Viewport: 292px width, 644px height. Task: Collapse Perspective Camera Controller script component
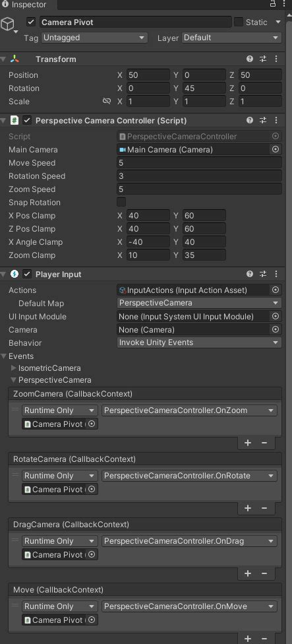point(3,121)
